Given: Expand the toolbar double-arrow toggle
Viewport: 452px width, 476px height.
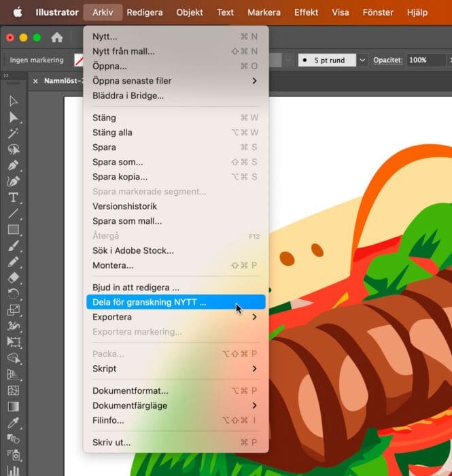Looking at the screenshot, I should 6,75.
